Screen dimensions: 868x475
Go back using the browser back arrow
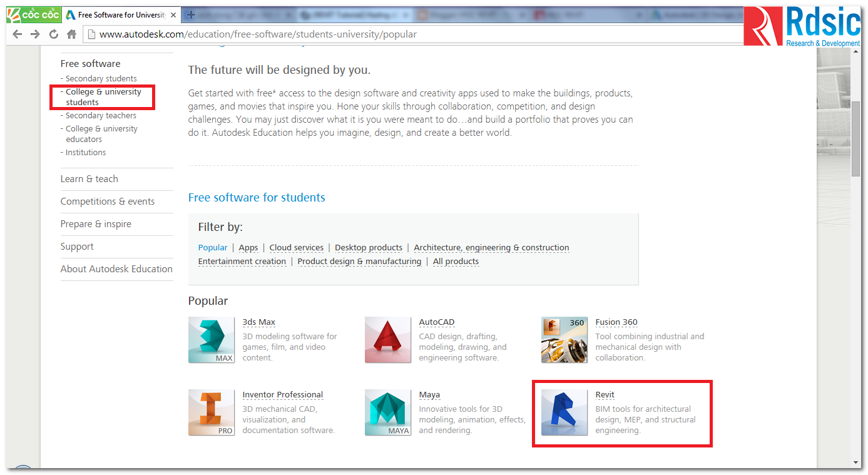click(18, 34)
